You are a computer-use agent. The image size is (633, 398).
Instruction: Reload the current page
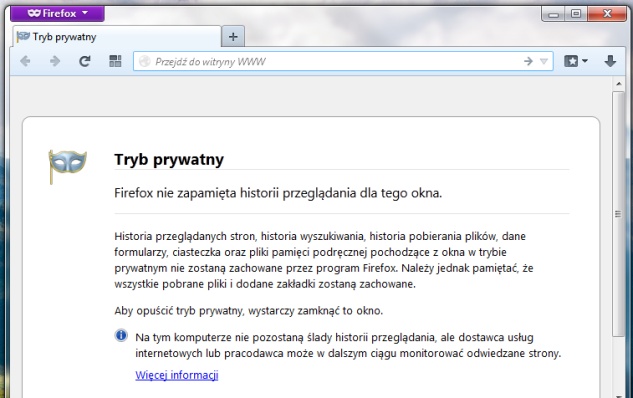point(85,61)
